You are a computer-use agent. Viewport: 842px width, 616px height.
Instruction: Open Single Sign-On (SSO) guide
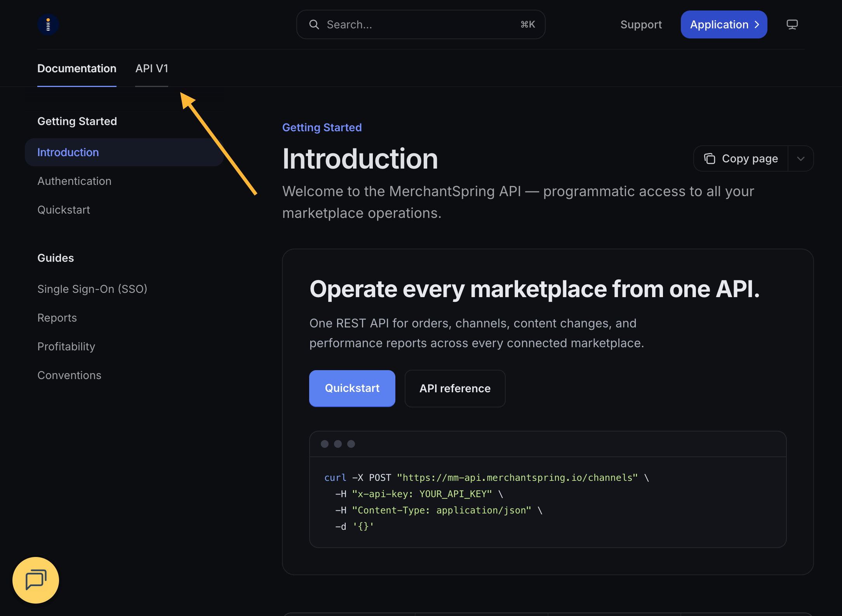click(92, 289)
